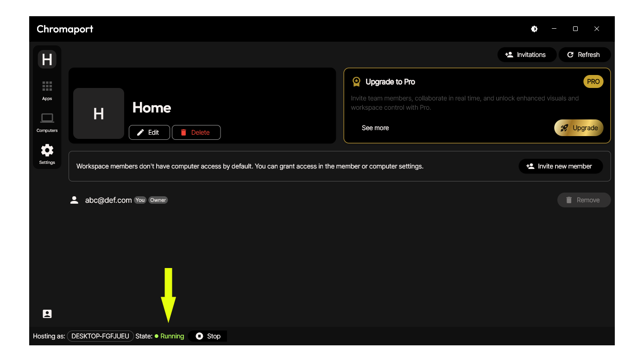Viewport: 644px width, 362px height.
Task: Toggle the theme brightness icon in title bar
Action: point(534,29)
